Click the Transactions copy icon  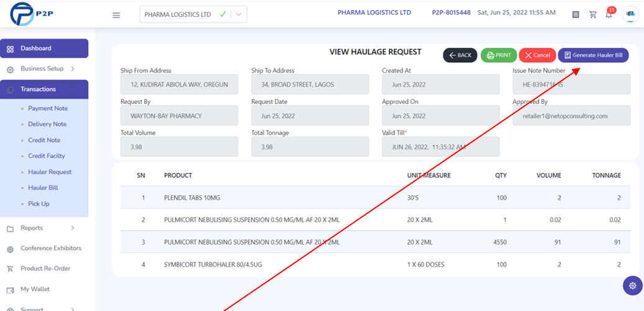[x=11, y=90]
